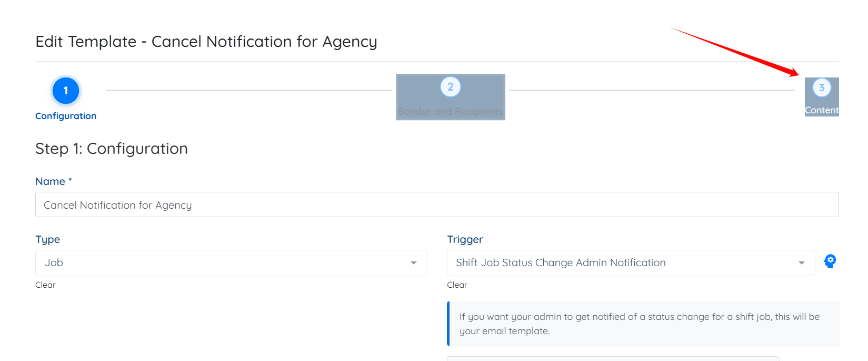Click the Type field label
Screen dimensions: 868x361
pos(48,239)
